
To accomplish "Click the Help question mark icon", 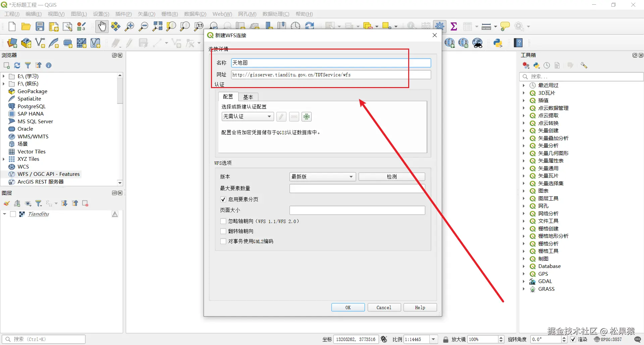I will pos(519,43).
